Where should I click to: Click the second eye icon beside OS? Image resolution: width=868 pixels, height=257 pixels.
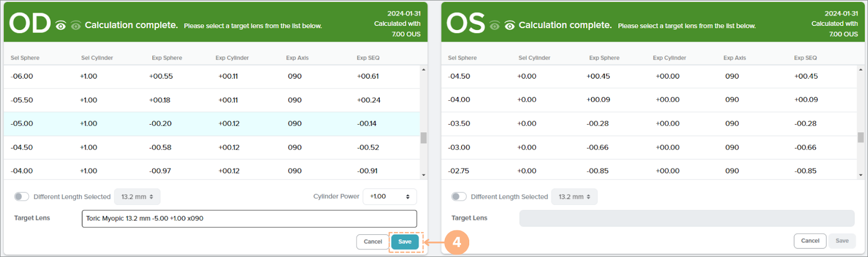pos(509,25)
